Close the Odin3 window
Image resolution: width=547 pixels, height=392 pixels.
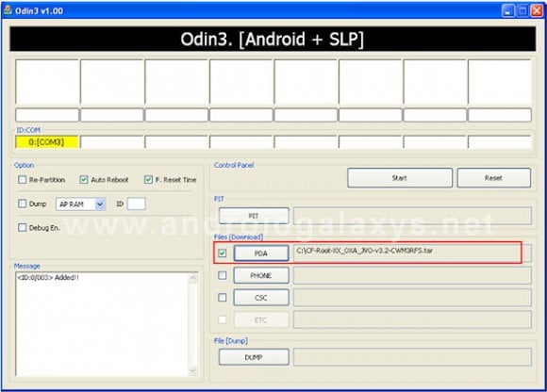click(x=537, y=10)
